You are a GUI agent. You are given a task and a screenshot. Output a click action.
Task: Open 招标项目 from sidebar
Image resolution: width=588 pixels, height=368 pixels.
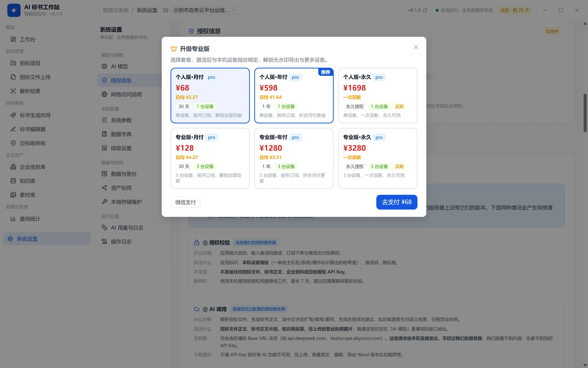point(47,63)
